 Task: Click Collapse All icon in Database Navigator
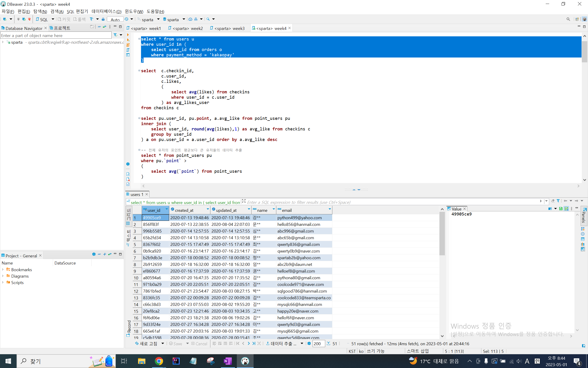click(x=99, y=27)
